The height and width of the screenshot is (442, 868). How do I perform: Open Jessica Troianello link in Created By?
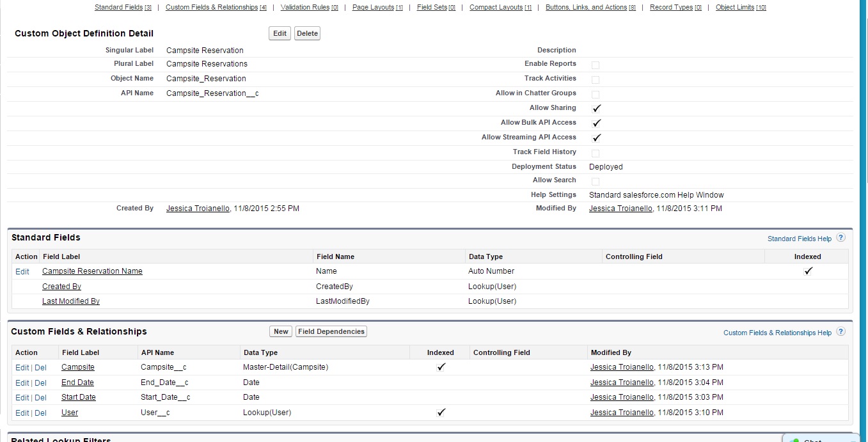(x=198, y=209)
